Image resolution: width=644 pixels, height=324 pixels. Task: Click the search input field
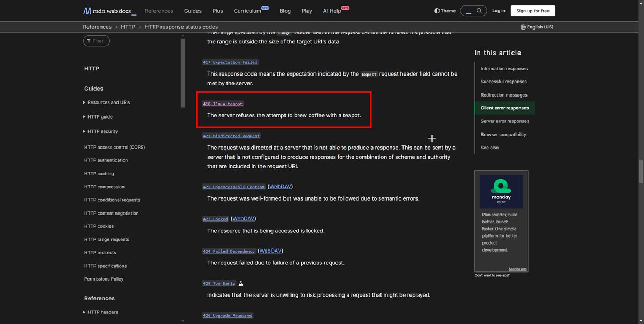469,11
